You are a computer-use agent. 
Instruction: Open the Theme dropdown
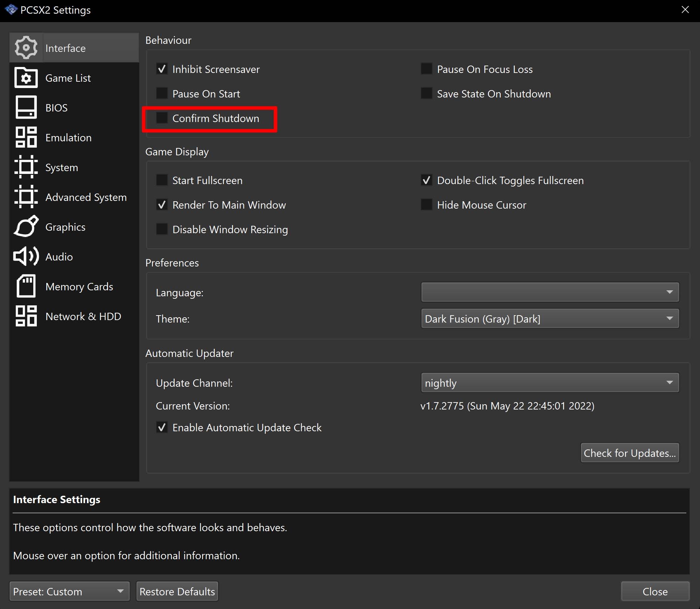[x=550, y=318]
